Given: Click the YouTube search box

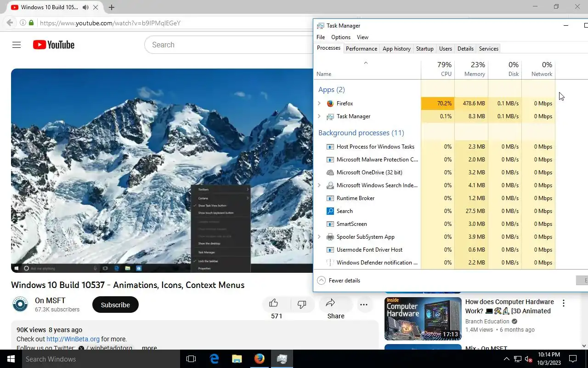Looking at the screenshot, I should (x=229, y=45).
